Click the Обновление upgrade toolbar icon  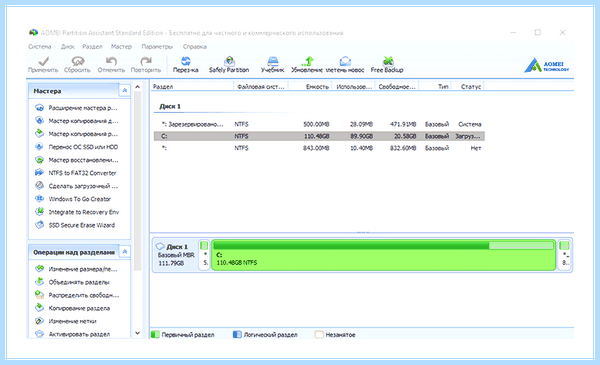tap(307, 61)
